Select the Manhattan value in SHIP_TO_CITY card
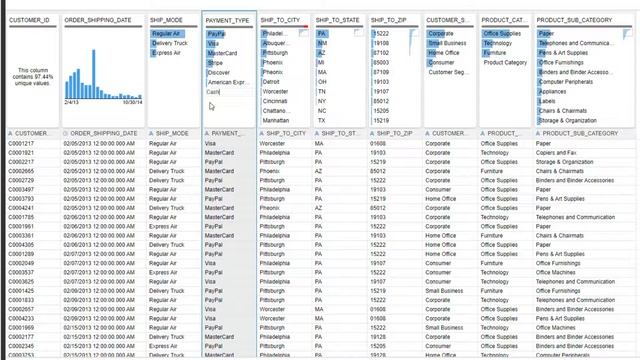This screenshot has width=640, height=360. pos(276,120)
